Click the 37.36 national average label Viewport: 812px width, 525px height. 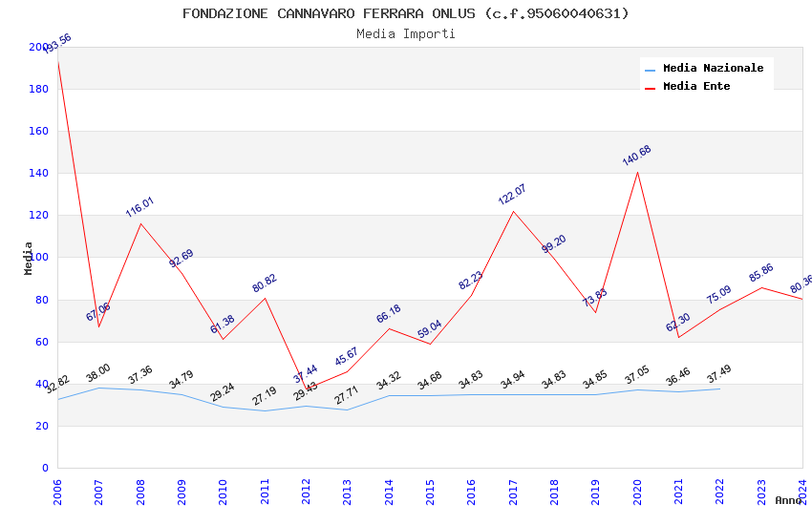click(140, 374)
